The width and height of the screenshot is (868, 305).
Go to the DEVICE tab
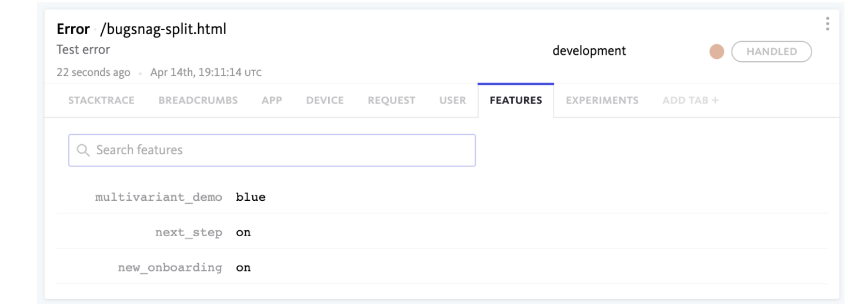[325, 100]
